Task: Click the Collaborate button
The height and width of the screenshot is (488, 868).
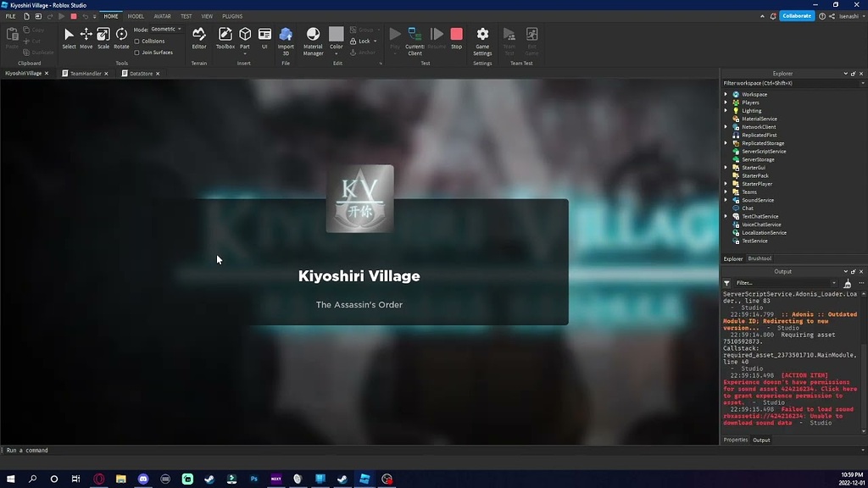Action: (797, 16)
